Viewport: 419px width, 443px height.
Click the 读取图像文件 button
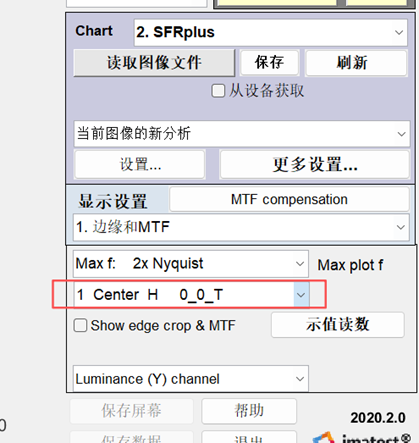pyautogui.click(x=154, y=63)
